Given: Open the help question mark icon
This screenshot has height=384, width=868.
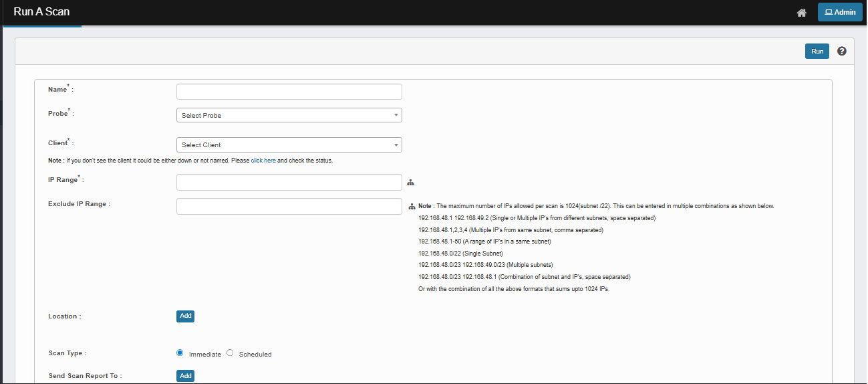Looking at the screenshot, I should point(841,52).
